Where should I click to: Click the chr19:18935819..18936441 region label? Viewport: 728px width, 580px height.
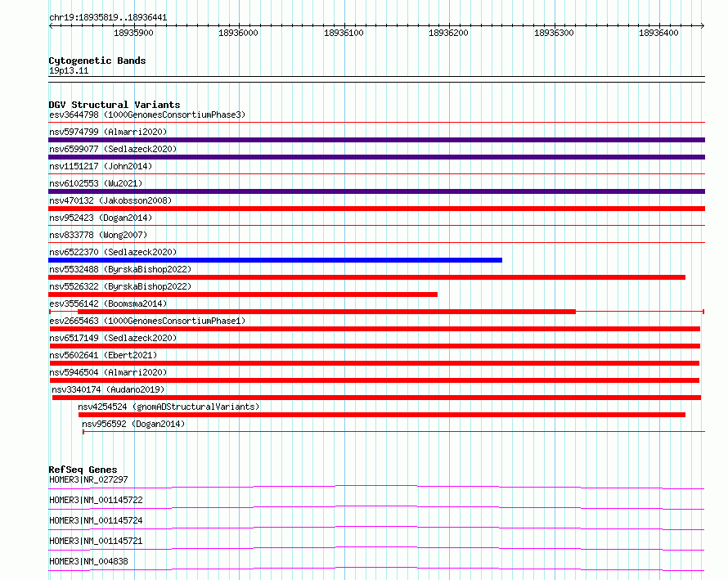coord(108,18)
